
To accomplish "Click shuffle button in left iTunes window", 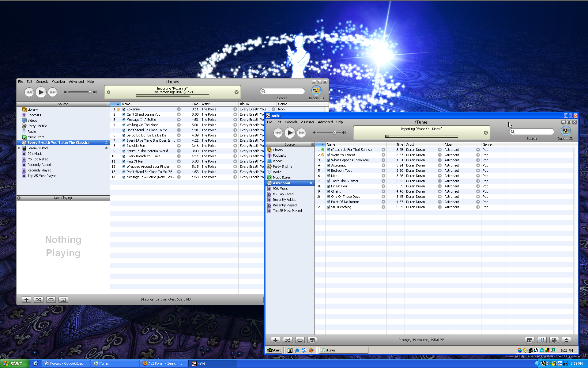I will click(39, 300).
